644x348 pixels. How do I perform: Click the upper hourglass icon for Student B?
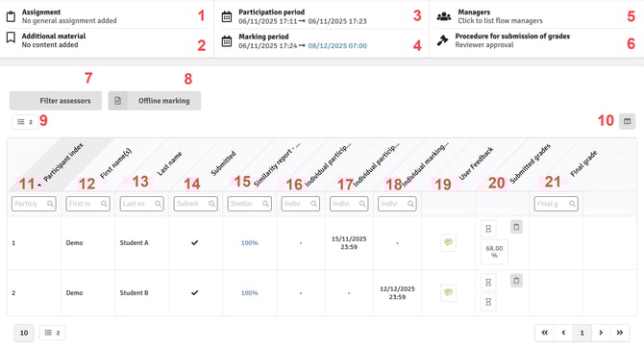488,283
